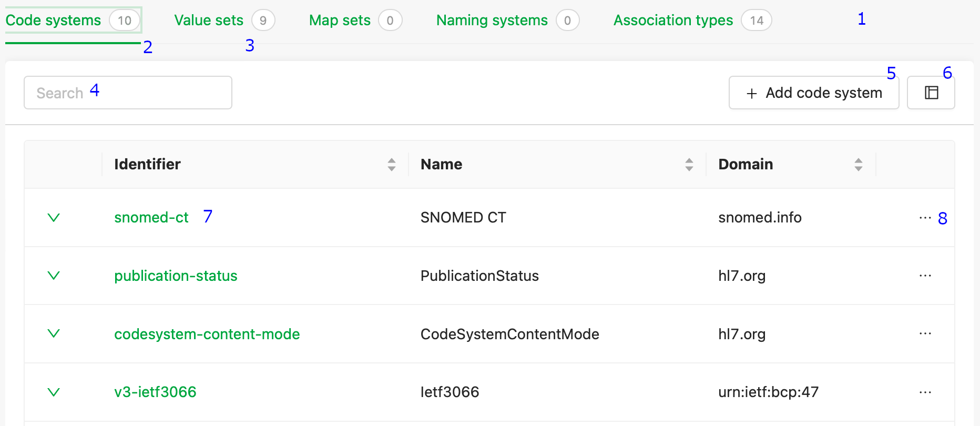The image size is (980, 426).
Task: Sort table by Name column arrows
Action: pyautogui.click(x=689, y=165)
